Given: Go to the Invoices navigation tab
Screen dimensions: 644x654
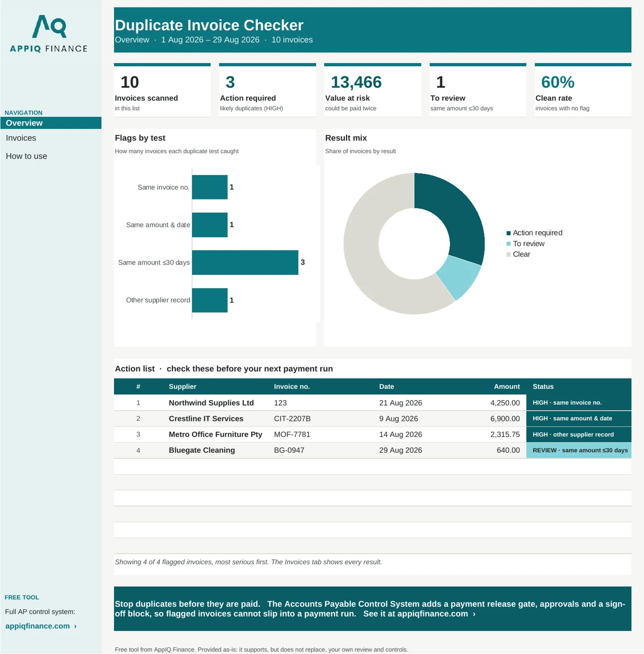Looking at the screenshot, I should pyautogui.click(x=21, y=138).
